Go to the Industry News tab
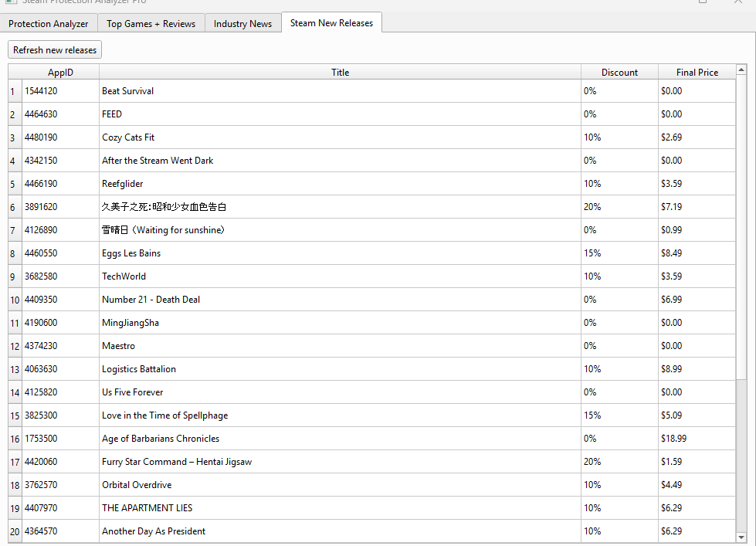This screenshot has height=546, width=756. (x=242, y=23)
